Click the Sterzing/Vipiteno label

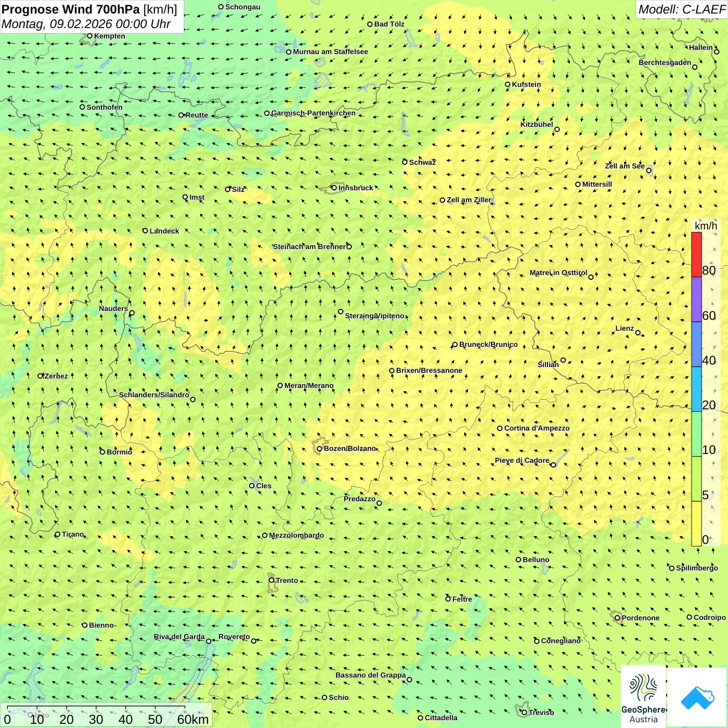[374, 316]
